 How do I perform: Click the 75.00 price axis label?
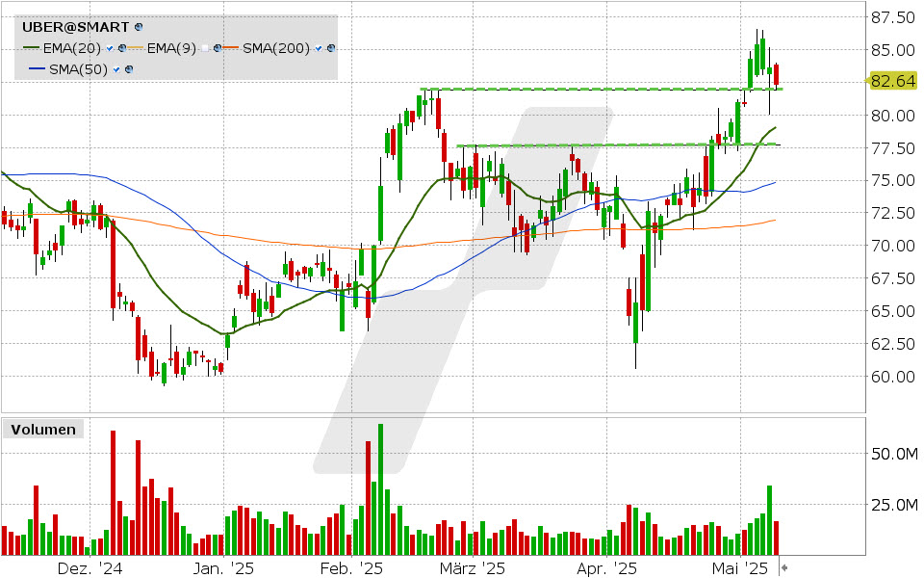tap(893, 180)
